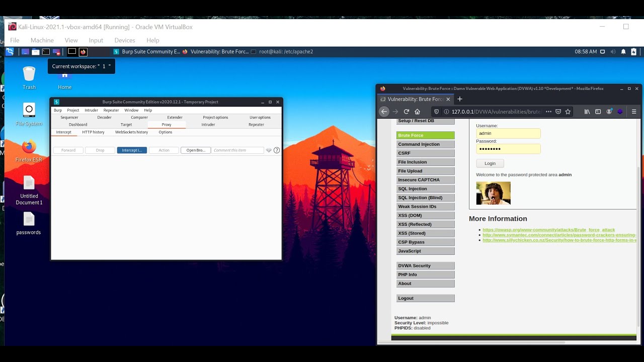Launch the terminal emulator from the Kali panel

46,52
